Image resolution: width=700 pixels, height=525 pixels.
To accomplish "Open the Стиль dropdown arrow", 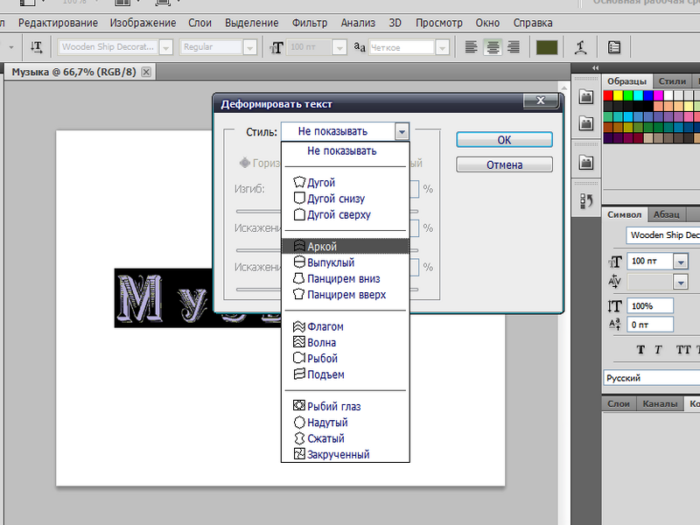I will 401,131.
